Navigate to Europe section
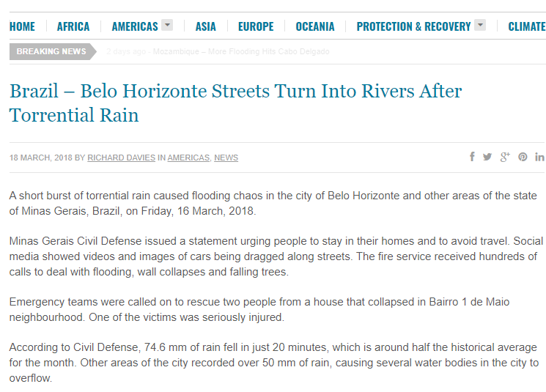Viewport: 546px width, 392px height. coord(256,26)
